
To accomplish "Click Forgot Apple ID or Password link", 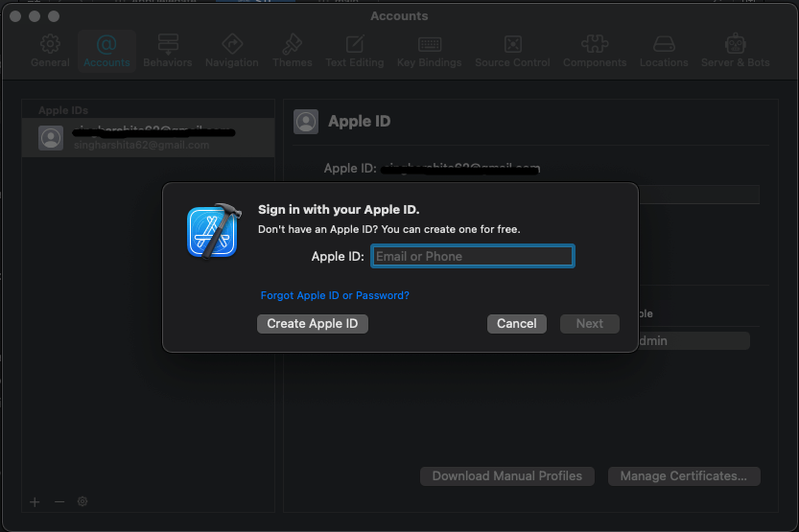I will [335, 295].
